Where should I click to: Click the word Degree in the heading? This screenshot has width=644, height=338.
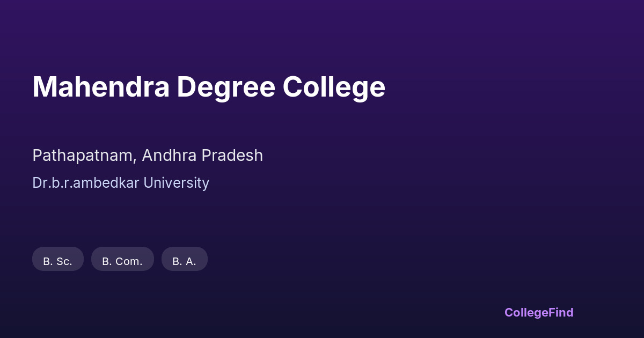[x=225, y=88]
